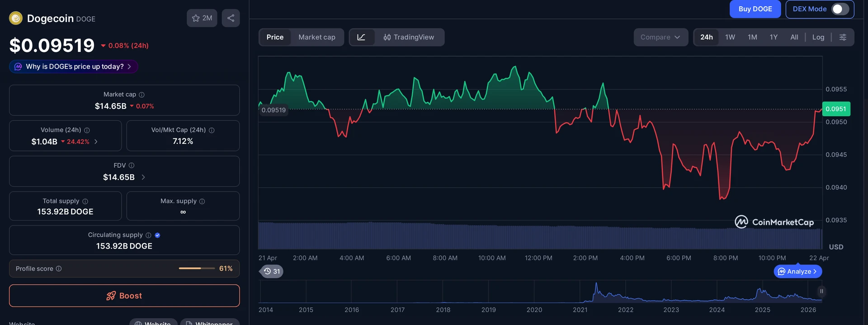Click the $0.09519 price text
This screenshot has width=868, height=325.
(52, 45)
